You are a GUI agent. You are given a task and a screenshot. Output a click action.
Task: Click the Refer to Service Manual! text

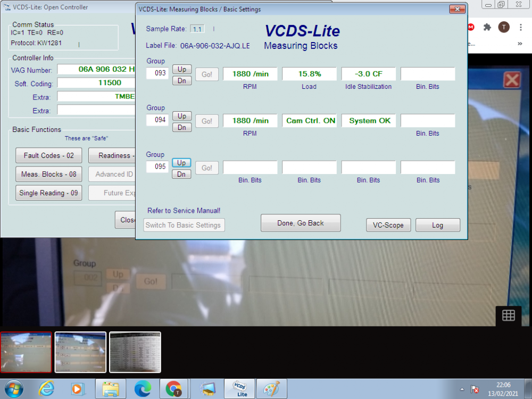tap(184, 211)
